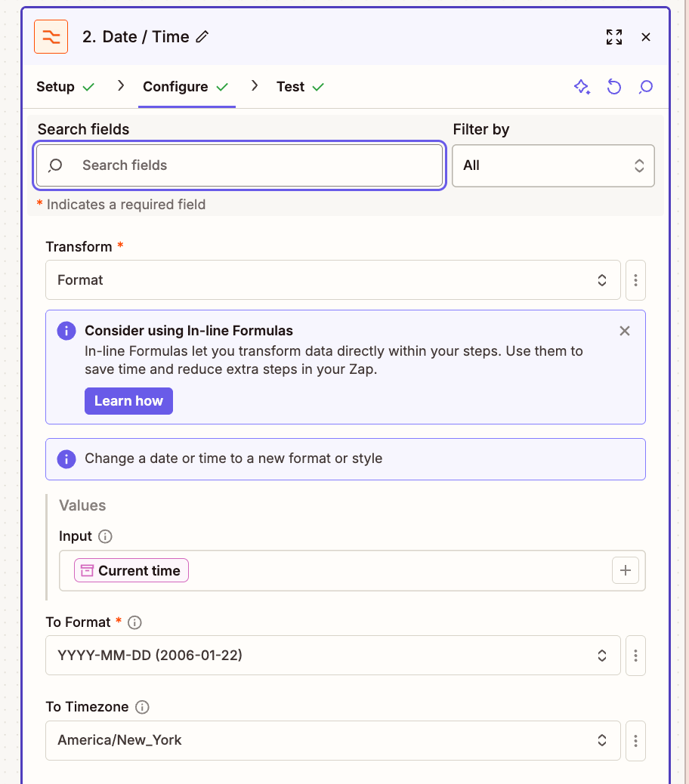Open the AI sparkles assistant icon
The image size is (689, 784).
[582, 87]
